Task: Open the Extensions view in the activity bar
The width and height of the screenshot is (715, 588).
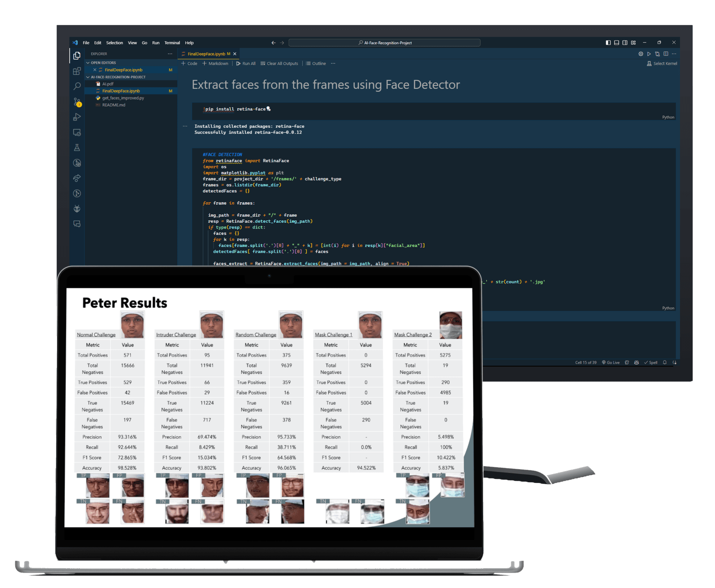Action: [x=77, y=71]
